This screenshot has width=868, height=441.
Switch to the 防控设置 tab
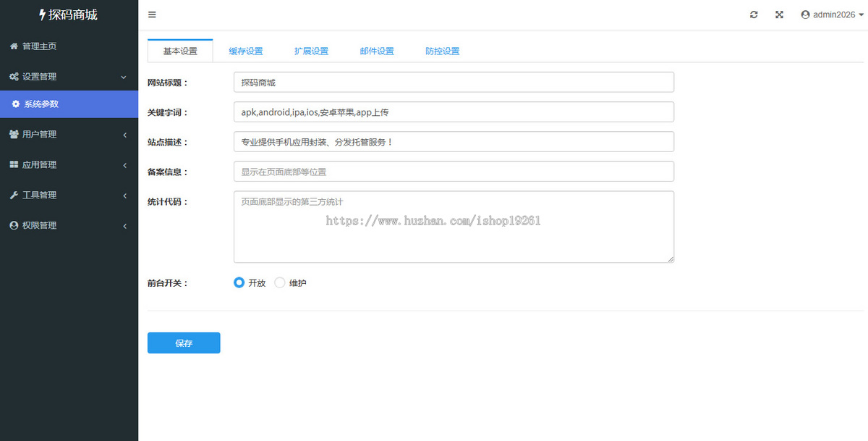442,51
